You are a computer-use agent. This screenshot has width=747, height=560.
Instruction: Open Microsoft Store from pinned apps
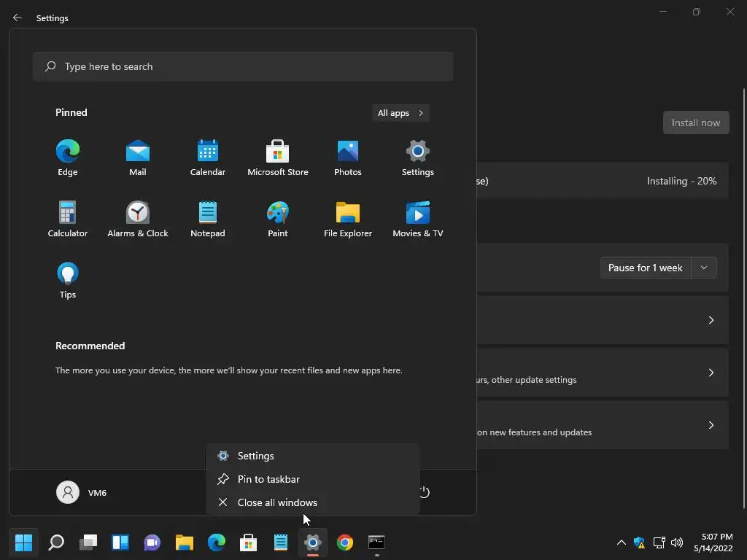click(x=278, y=158)
